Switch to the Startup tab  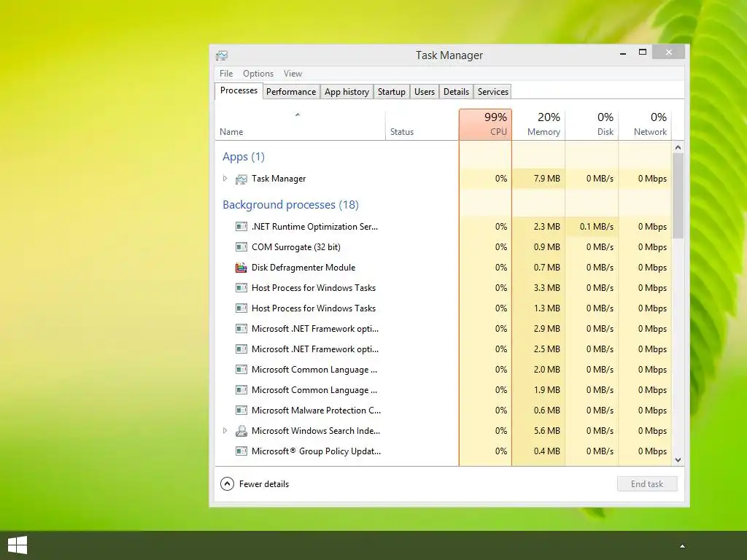[392, 91]
